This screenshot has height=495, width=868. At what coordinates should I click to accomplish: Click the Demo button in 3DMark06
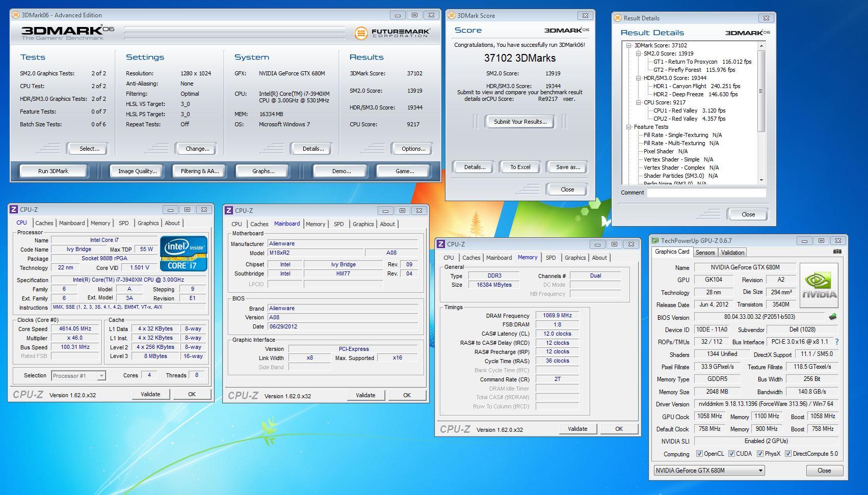coord(341,171)
